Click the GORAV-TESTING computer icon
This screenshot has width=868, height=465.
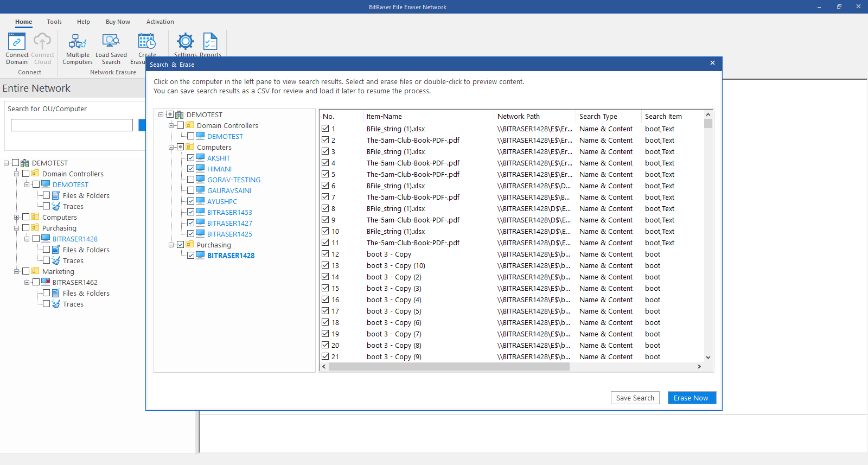(200, 180)
